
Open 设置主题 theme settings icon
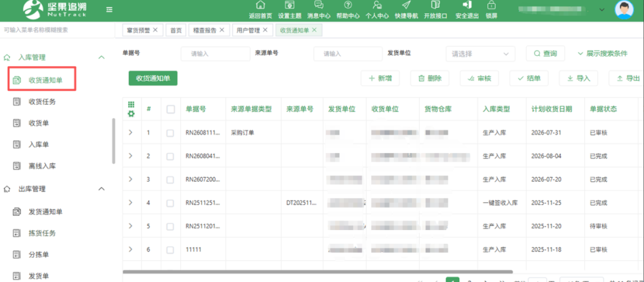290,5
